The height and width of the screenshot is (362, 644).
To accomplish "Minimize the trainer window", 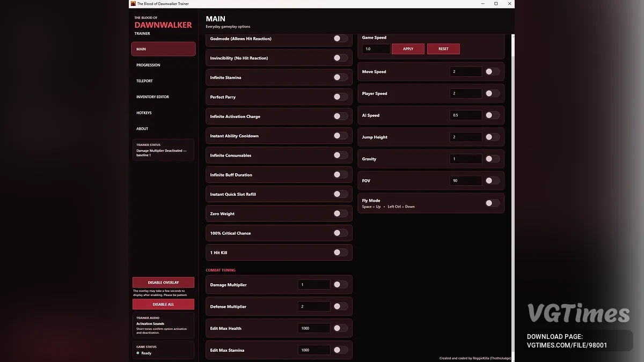I will pos(482,4).
